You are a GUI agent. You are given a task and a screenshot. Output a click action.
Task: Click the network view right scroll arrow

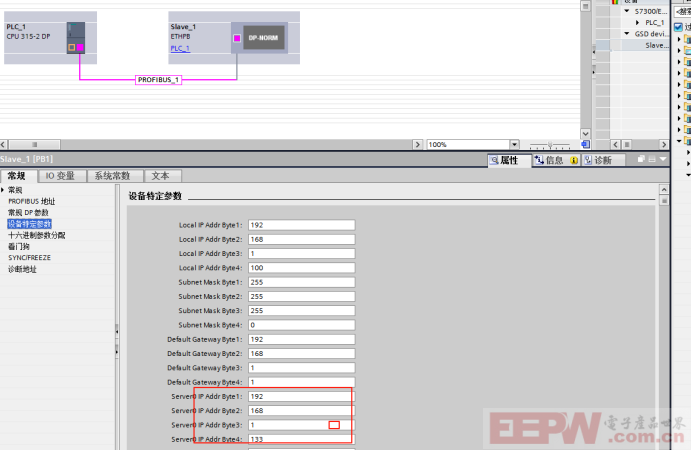418,145
